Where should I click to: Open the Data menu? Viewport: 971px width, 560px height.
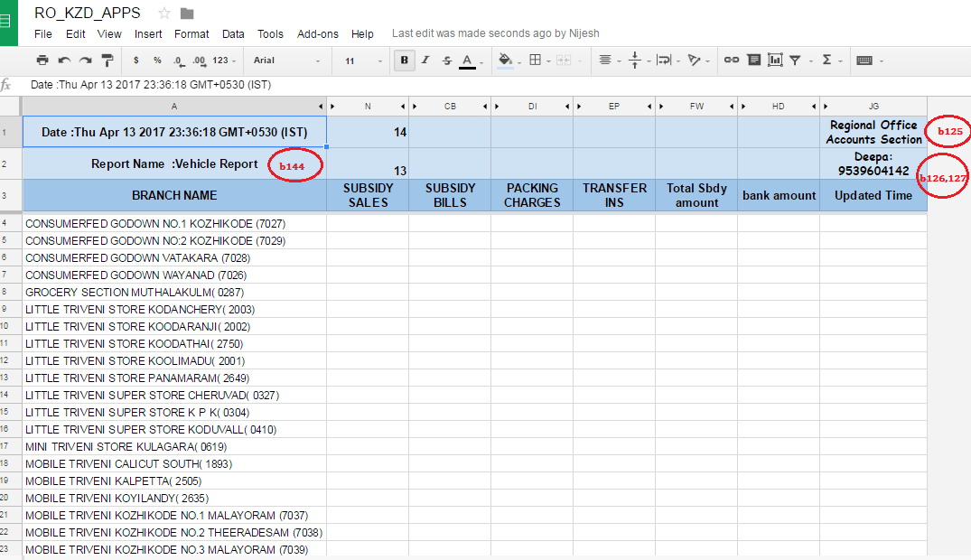pyautogui.click(x=233, y=34)
